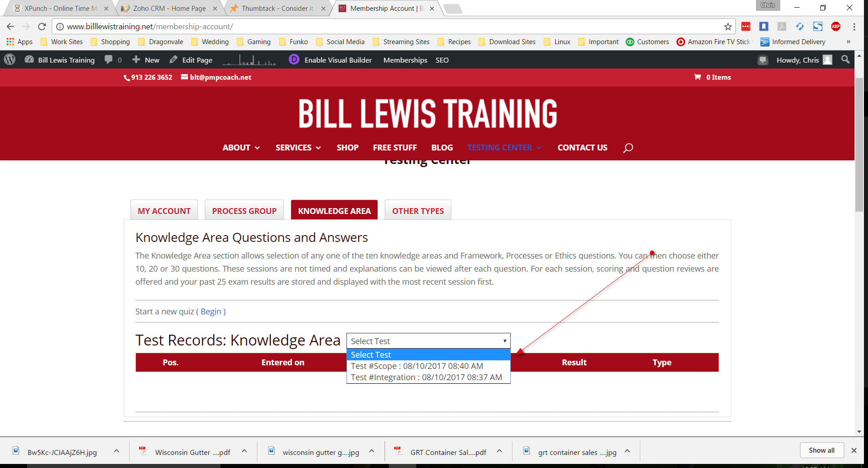Click the user avatar next to Howdy, Chris
The image size is (868, 468).
[828, 60]
